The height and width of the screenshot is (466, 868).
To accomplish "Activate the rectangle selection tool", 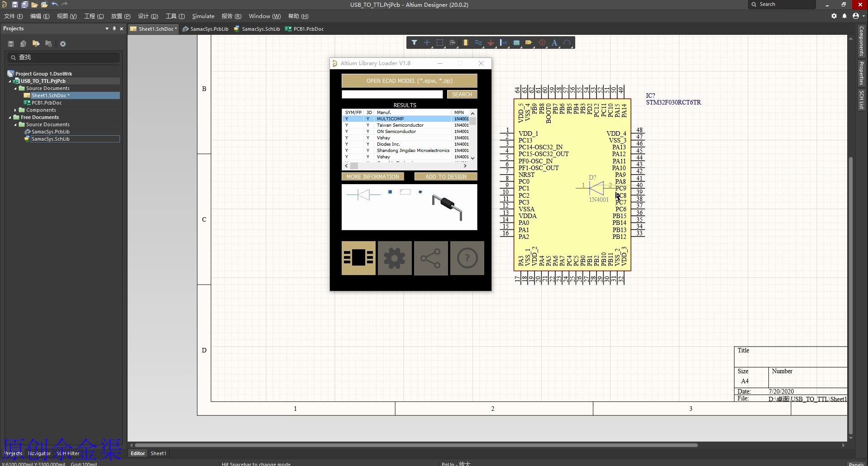I will 439,43.
